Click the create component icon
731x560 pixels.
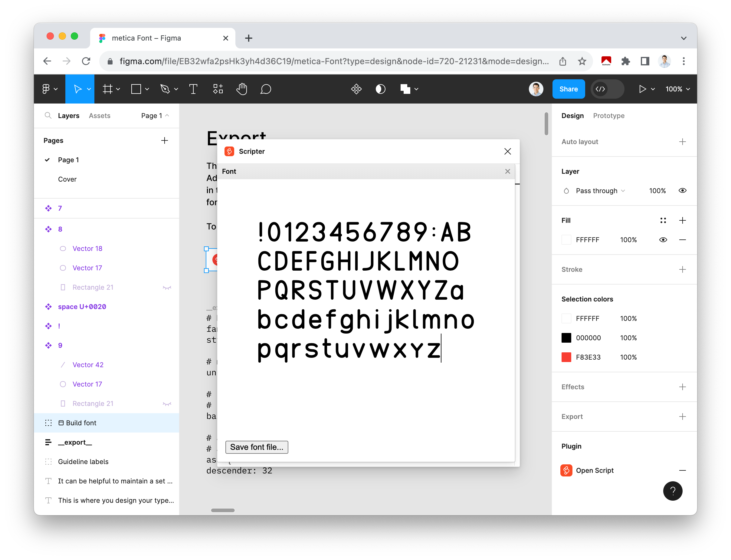(x=218, y=89)
